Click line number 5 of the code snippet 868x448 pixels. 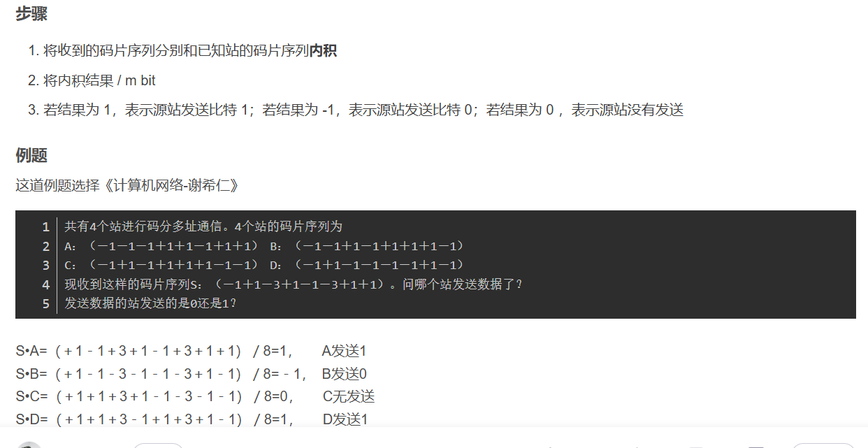pos(45,303)
